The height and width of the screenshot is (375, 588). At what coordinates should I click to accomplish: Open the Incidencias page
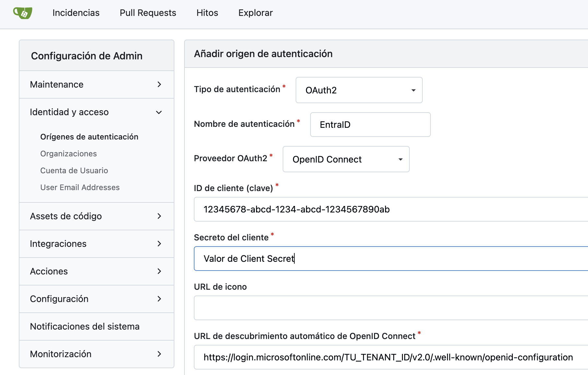point(76,13)
